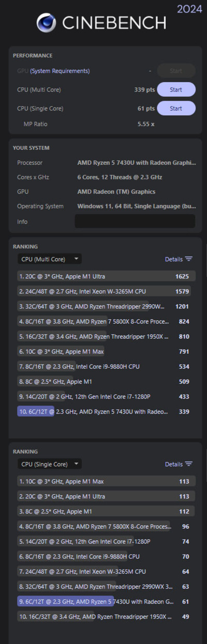
Task: Click the Info text input field
Action: [x=135, y=222]
